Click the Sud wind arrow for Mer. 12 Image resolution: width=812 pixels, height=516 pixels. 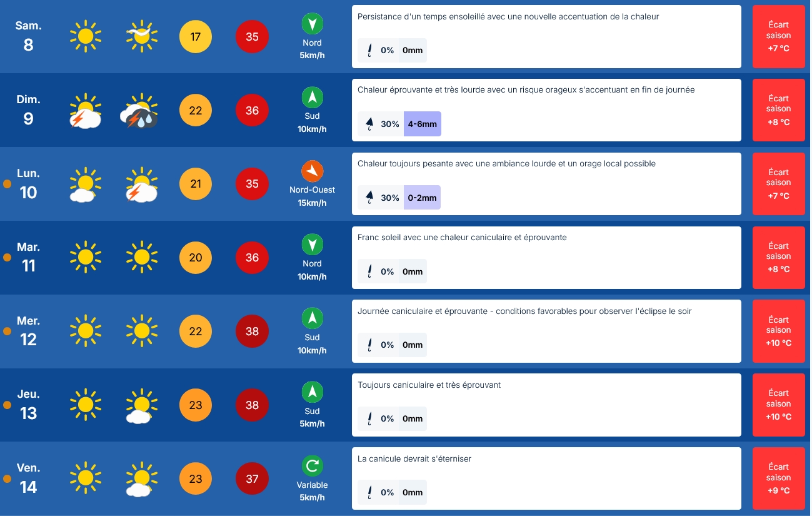click(x=312, y=318)
